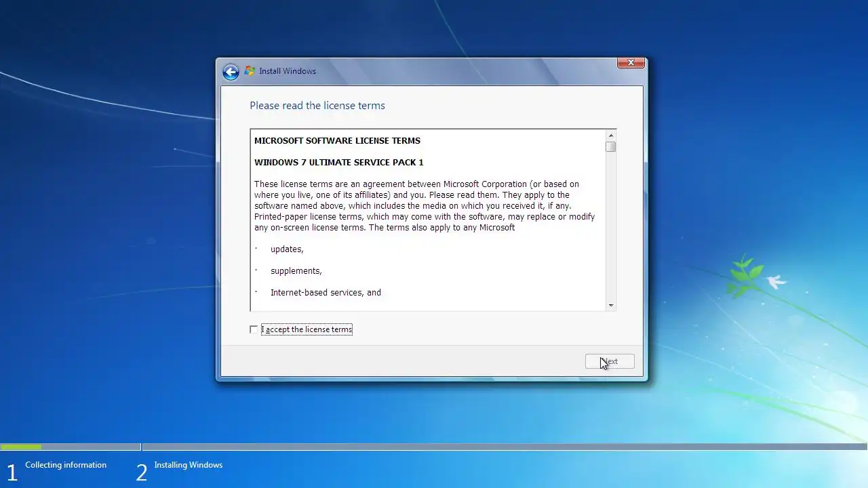Click the 'I accept the license terms' label

pyautogui.click(x=307, y=329)
